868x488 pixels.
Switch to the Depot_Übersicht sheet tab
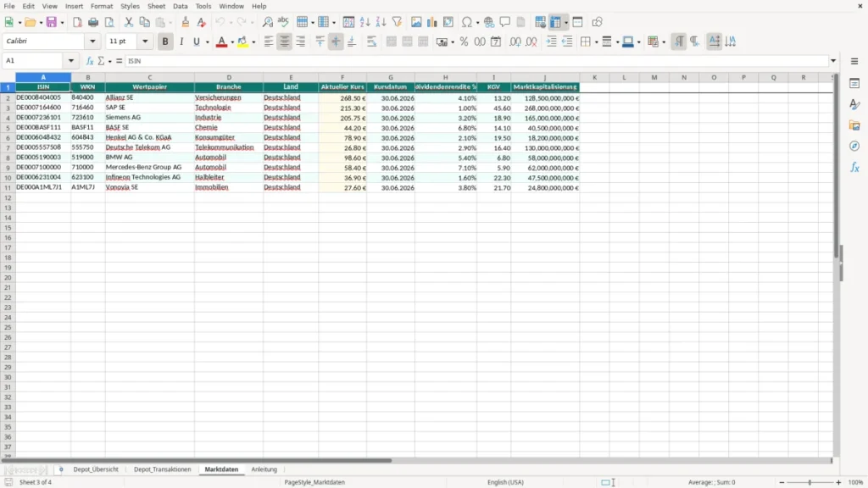[96, 469]
